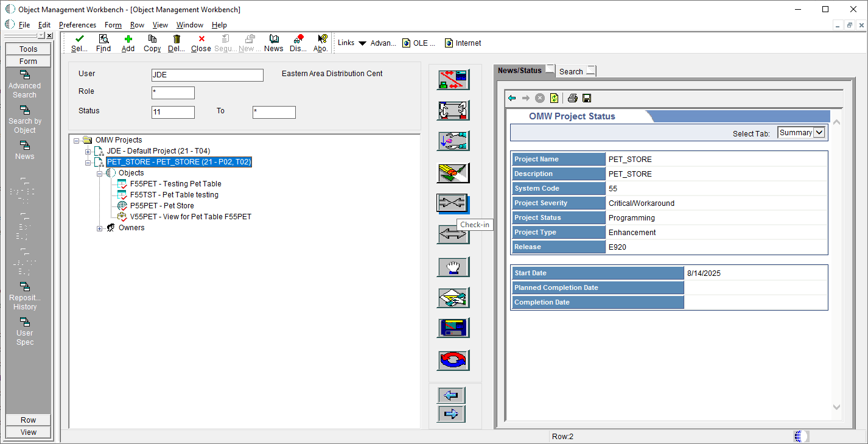Click into the User input field
Viewport: 868px width, 444px height.
(207, 75)
